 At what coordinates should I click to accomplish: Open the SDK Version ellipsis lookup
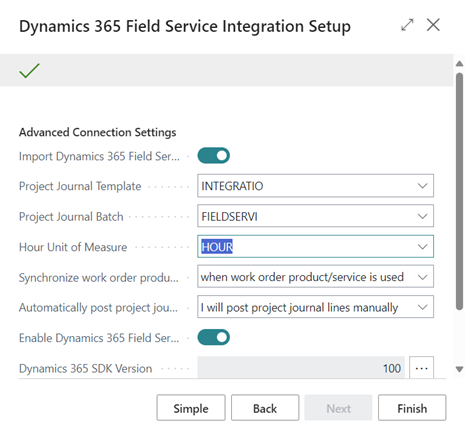(421, 368)
